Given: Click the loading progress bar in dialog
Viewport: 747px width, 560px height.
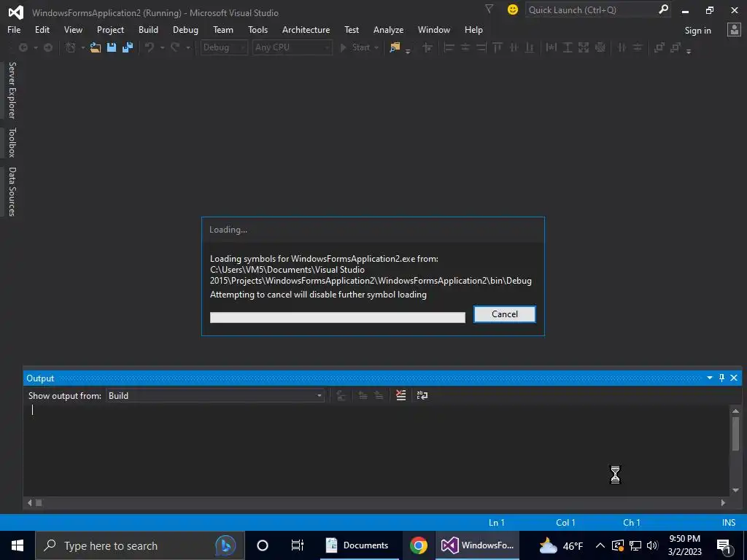Looking at the screenshot, I should tap(337, 317).
